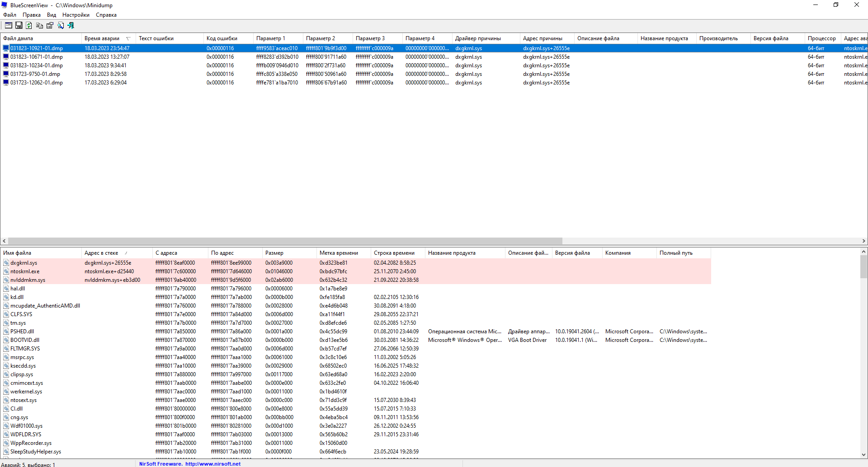Viewport: 868px width, 467px height.
Task: Sort lower pane by Строка времени header
Action: click(x=398, y=253)
